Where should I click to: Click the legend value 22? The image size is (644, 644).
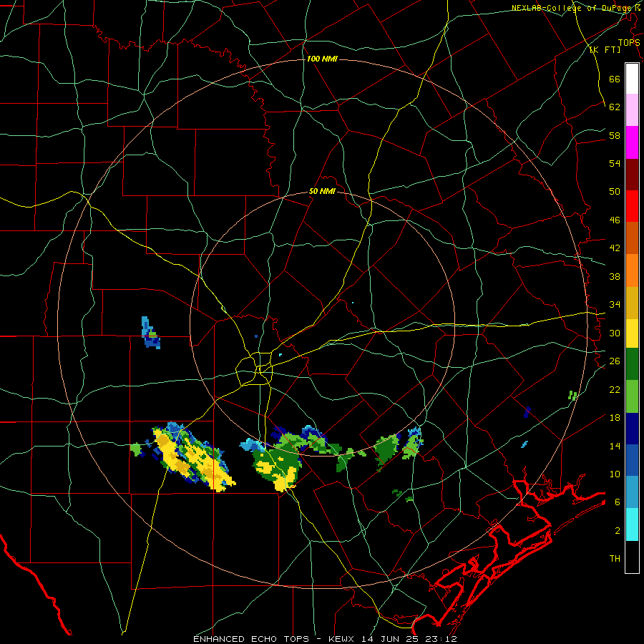click(615, 389)
